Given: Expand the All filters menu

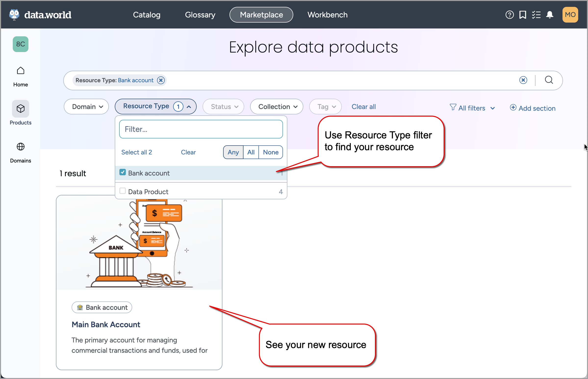Looking at the screenshot, I should click(x=472, y=108).
